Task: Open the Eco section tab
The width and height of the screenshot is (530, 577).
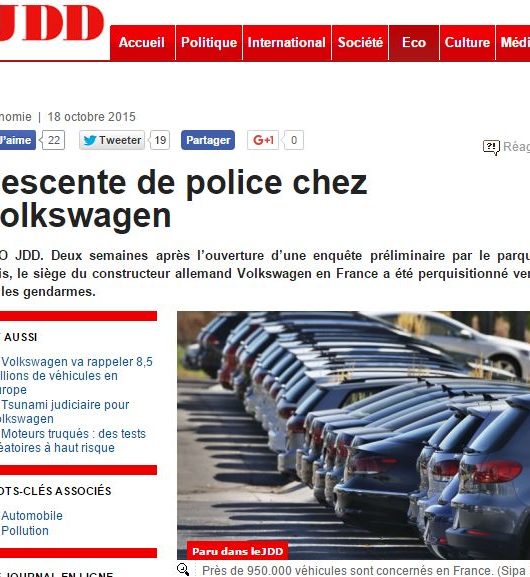Action: point(414,43)
